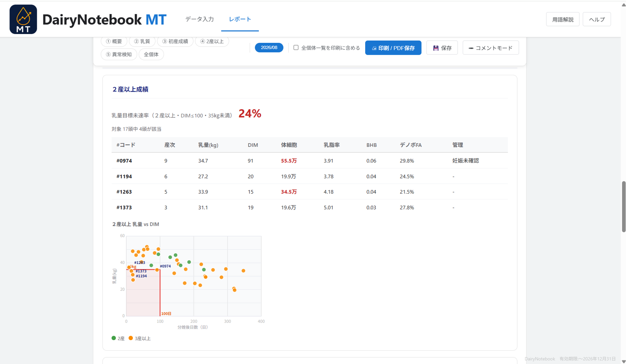Click the printer icon on 印刷 / PDF保存

click(x=374, y=48)
